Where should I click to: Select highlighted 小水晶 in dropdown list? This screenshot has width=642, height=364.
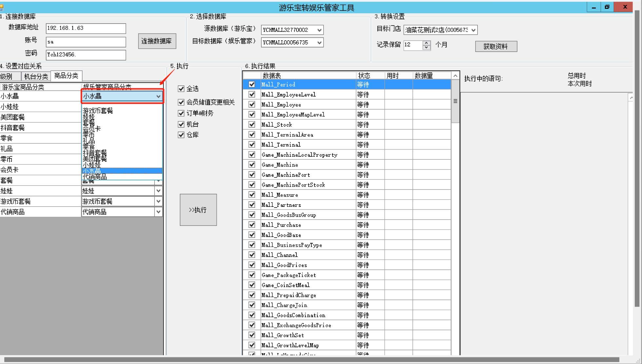click(x=122, y=171)
